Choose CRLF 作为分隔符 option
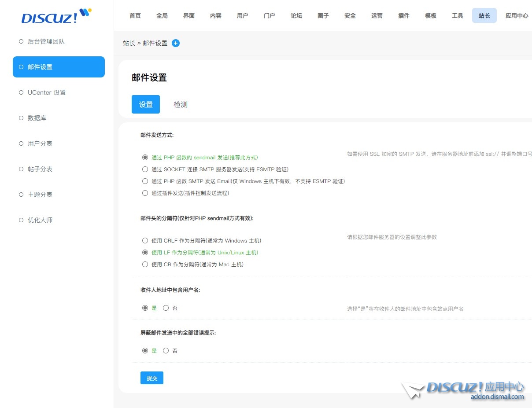 tap(145, 241)
